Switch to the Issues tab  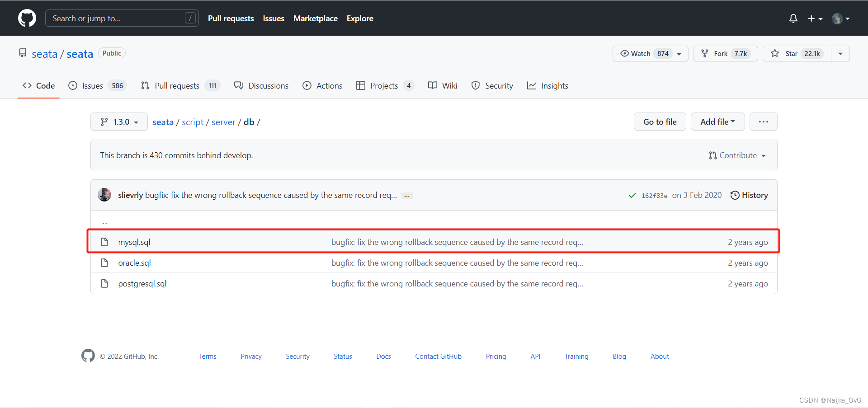(97, 85)
